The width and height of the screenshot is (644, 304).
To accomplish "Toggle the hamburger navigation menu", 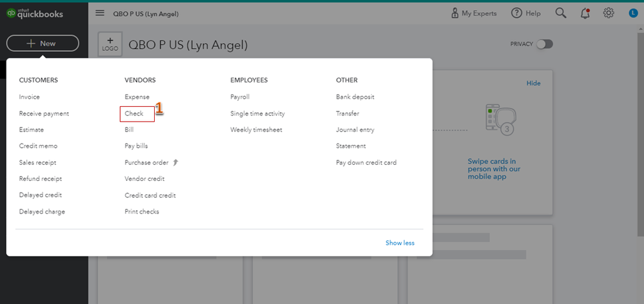I will click(100, 13).
